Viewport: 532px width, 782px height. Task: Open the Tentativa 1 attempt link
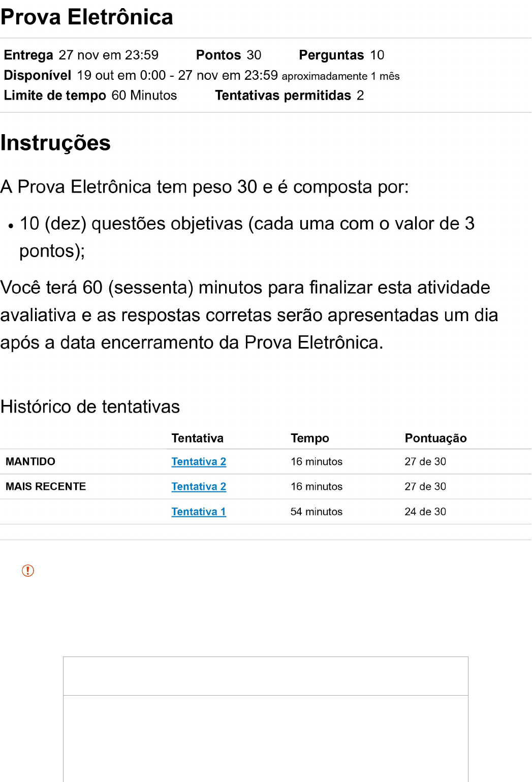199,512
